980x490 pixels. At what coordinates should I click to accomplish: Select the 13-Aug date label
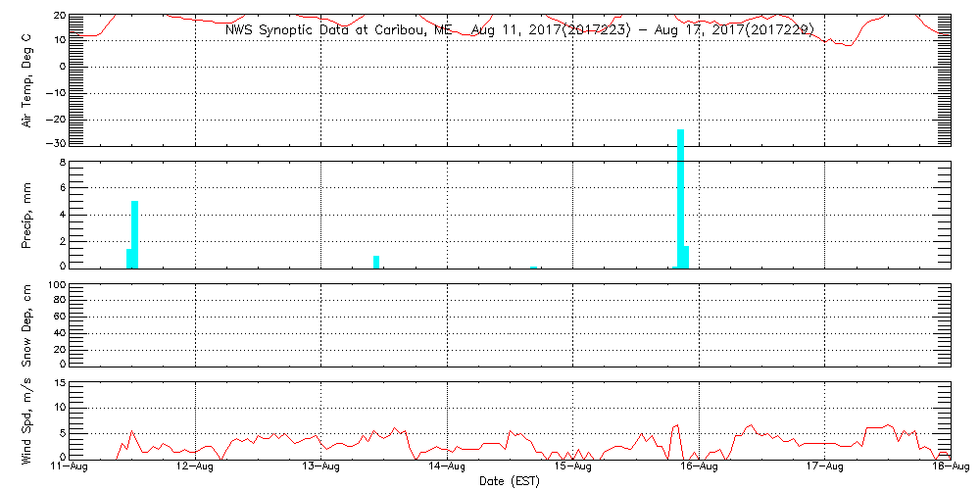tap(321, 466)
